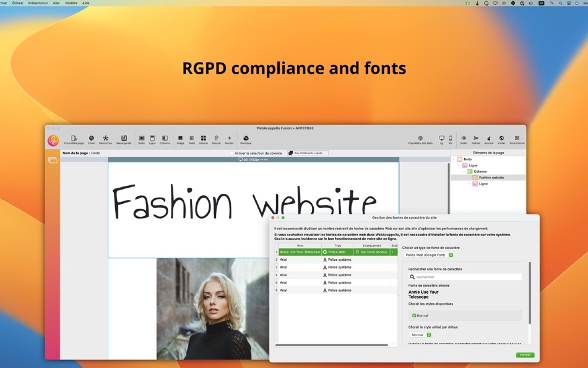Screen dimensions: 588x368
Task: Switch to the Xs phone view icon
Action: coord(451,139)
